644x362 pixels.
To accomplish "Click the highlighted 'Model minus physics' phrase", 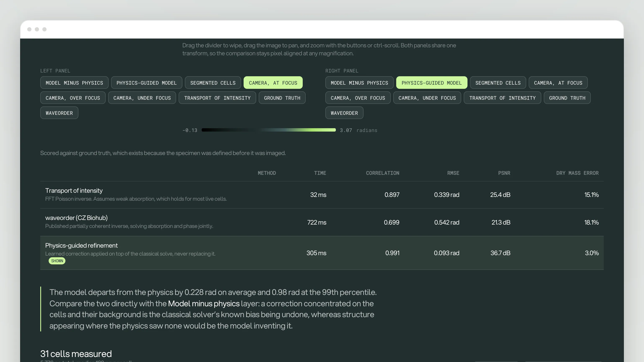I will tap(204, 304).
